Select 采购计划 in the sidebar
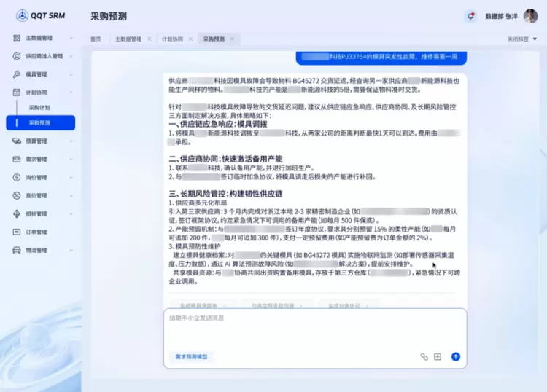 tap(40, 107)
